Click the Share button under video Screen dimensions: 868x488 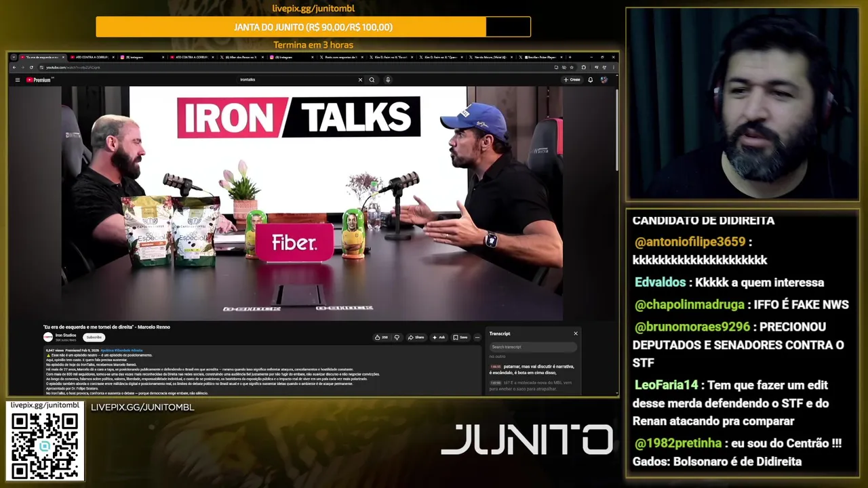(416, 337)
